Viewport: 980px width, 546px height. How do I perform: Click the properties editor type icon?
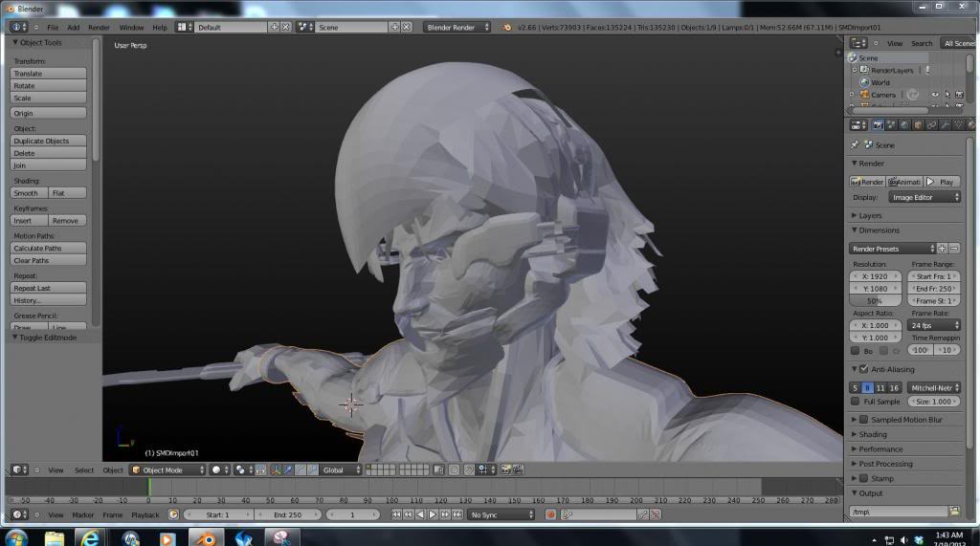857,125
